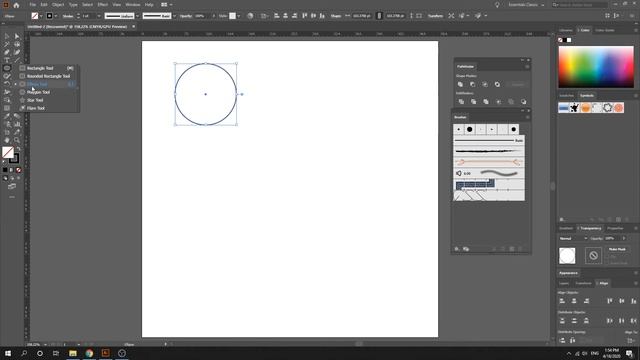Open the Object menu
This screenshot has width=640, height=360.
pos(58,5)
